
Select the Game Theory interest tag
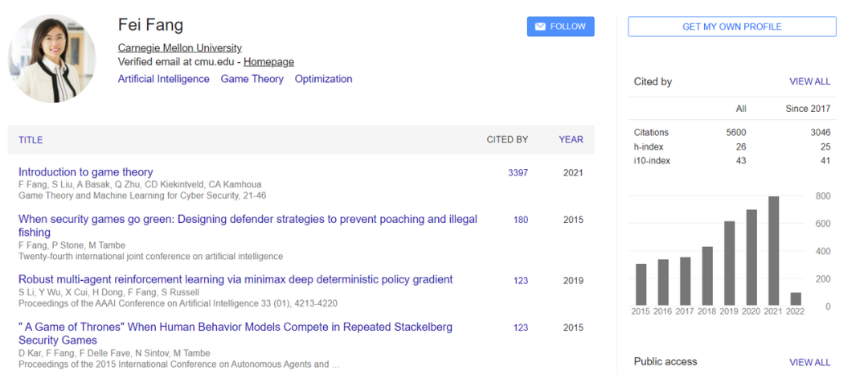[x=252, y=79]
